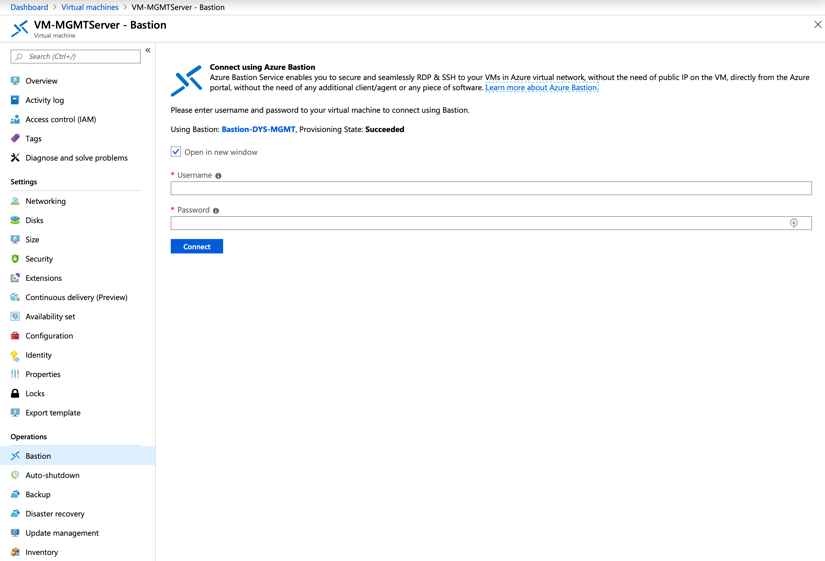Click the Size icon

[x=15, y=239]
